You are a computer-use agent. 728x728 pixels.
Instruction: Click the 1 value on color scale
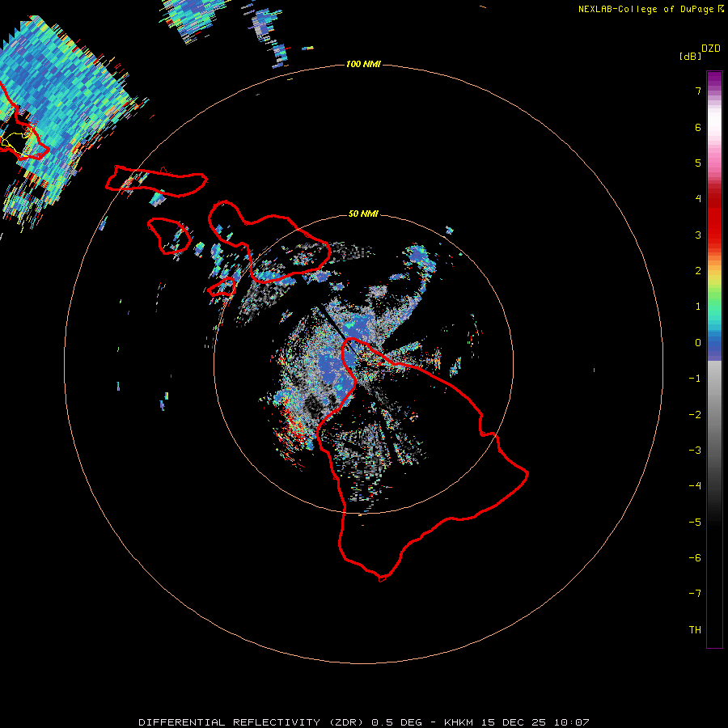pos(698,307)
